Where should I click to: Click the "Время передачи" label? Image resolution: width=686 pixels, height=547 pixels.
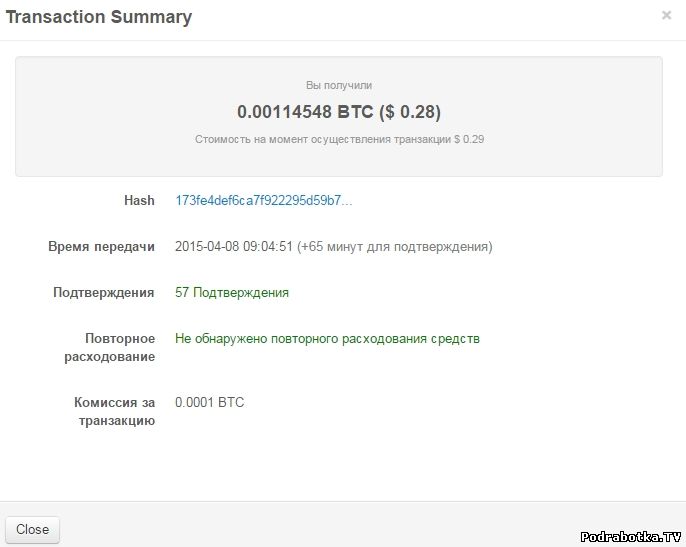click(x=101, y=246)
